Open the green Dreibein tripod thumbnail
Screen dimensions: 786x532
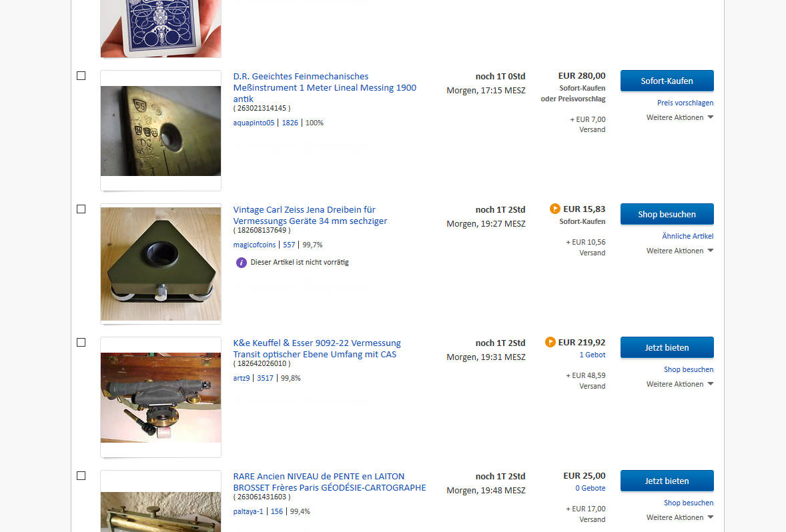pyautogui.click(x=161, y=264)
